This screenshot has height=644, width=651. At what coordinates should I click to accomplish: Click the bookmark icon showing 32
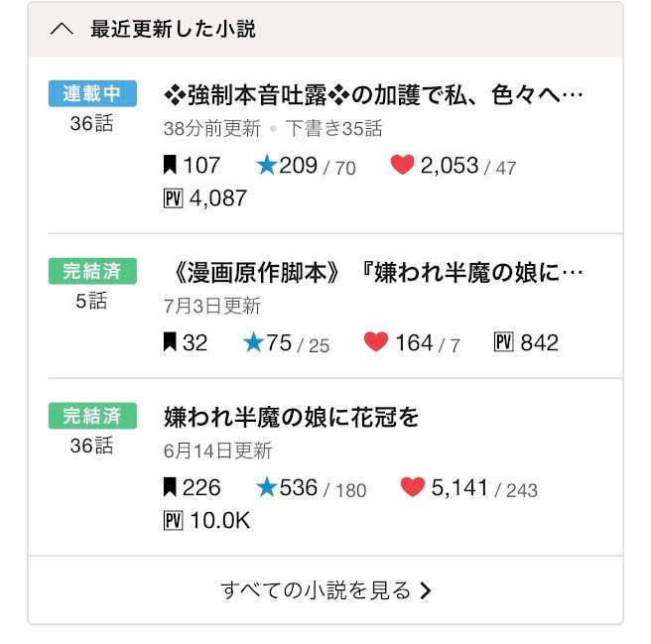[x=170, y=342]
